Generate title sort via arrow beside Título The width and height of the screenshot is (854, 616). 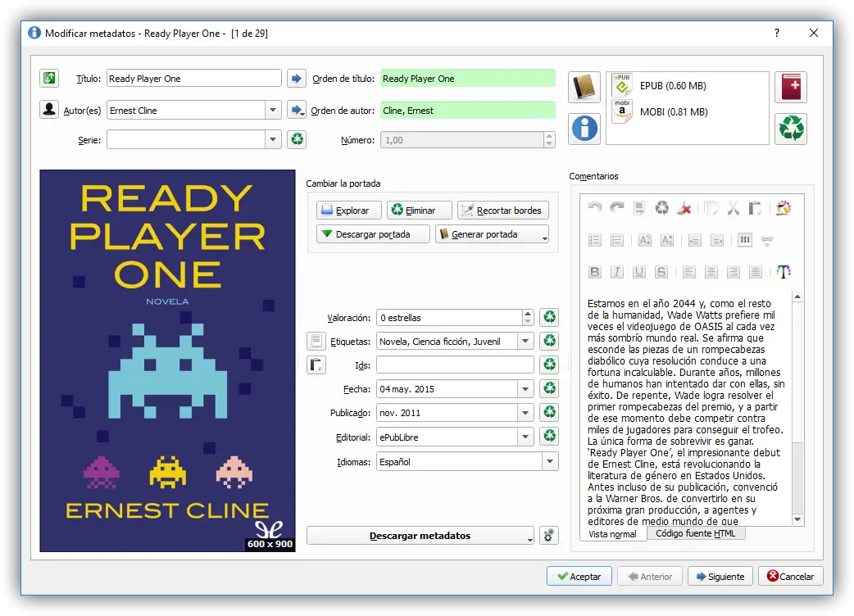pos(297,79)
